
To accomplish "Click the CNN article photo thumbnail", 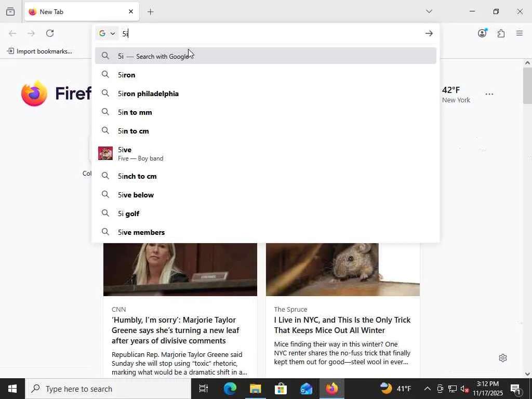I will [x=180, y=270].
